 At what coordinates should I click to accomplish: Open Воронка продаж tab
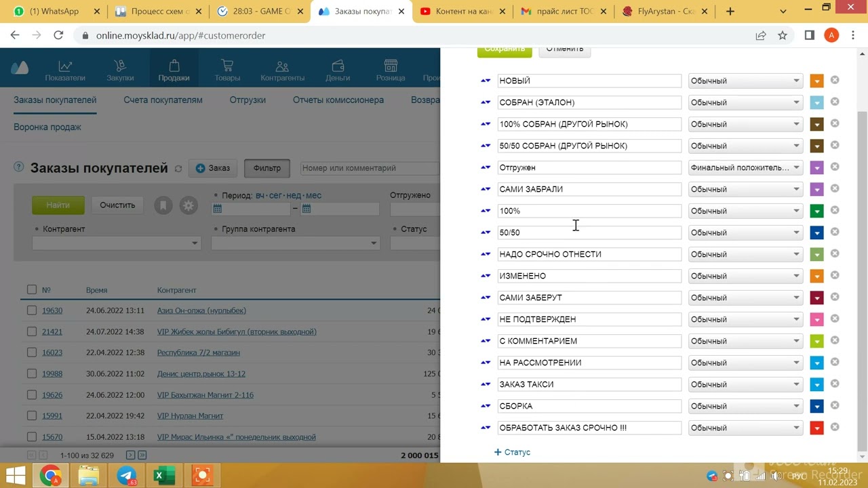click(47, 127)
